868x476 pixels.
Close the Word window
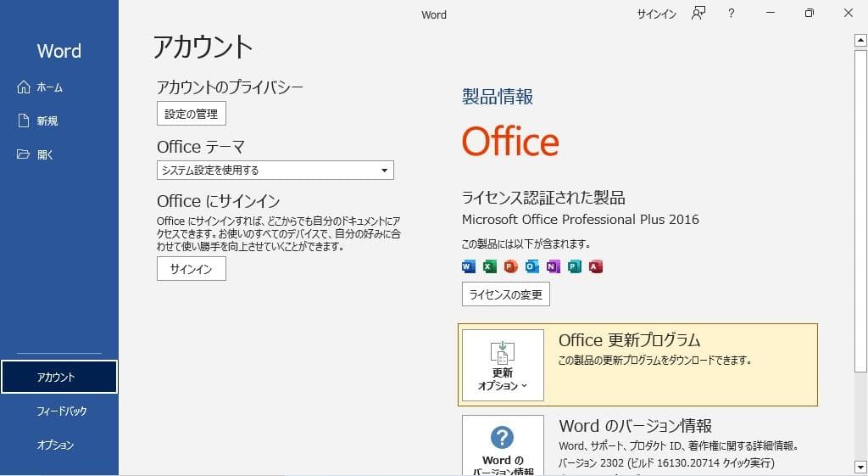(848, 13)
